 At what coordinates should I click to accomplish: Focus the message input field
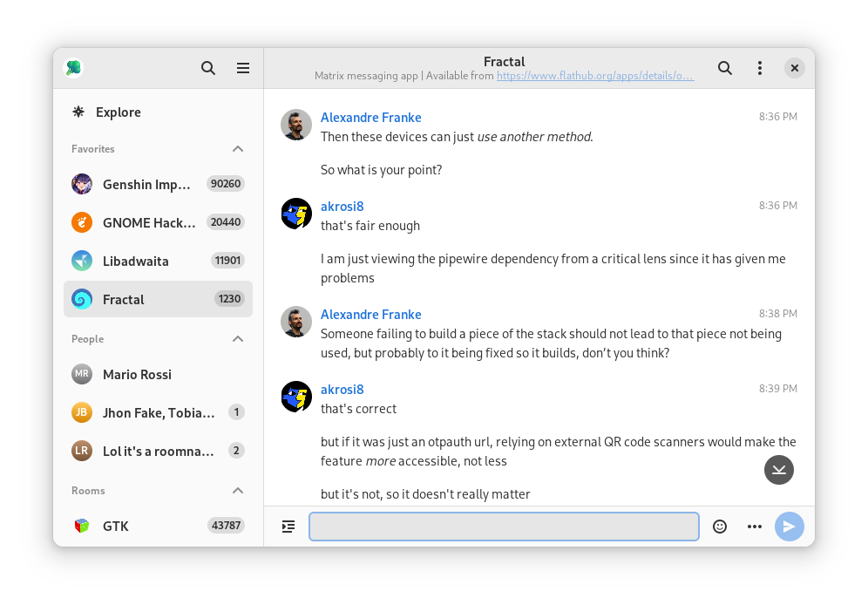504,527
